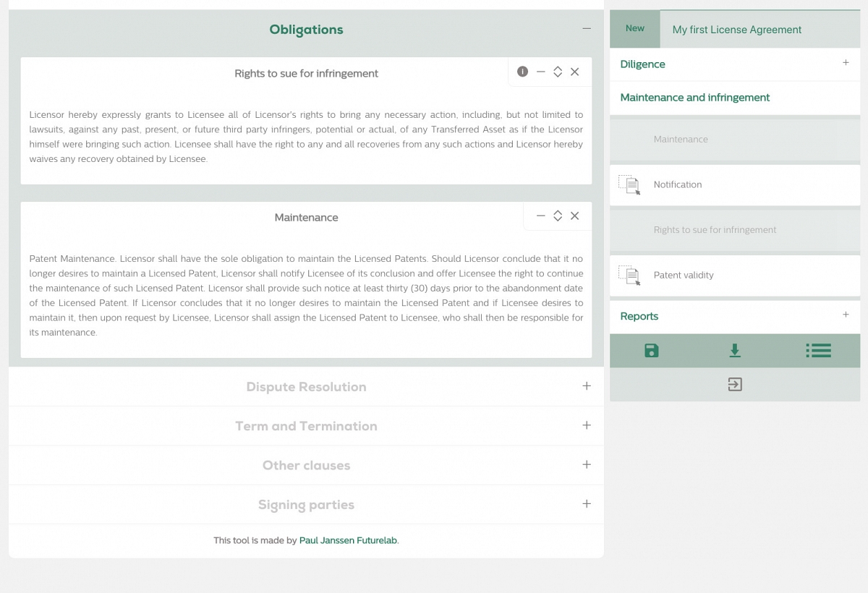Remove the Maintenance clause card
The image size is (868, 593).
(574, 216)
